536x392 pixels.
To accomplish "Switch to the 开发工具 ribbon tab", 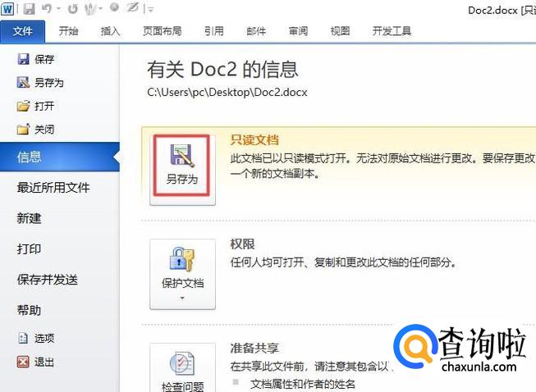I will [x=392, y=31].
